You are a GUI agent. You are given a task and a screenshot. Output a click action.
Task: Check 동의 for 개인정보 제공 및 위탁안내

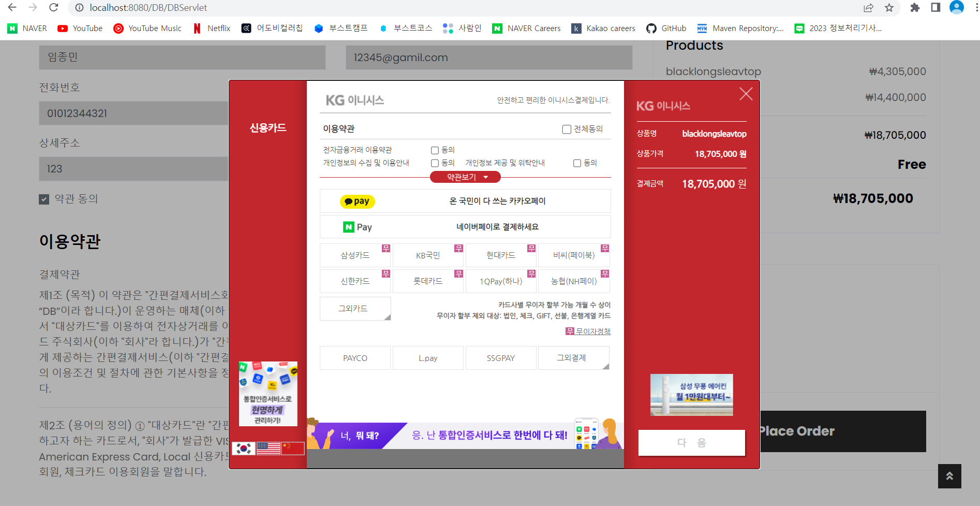[x=577, y=163]
